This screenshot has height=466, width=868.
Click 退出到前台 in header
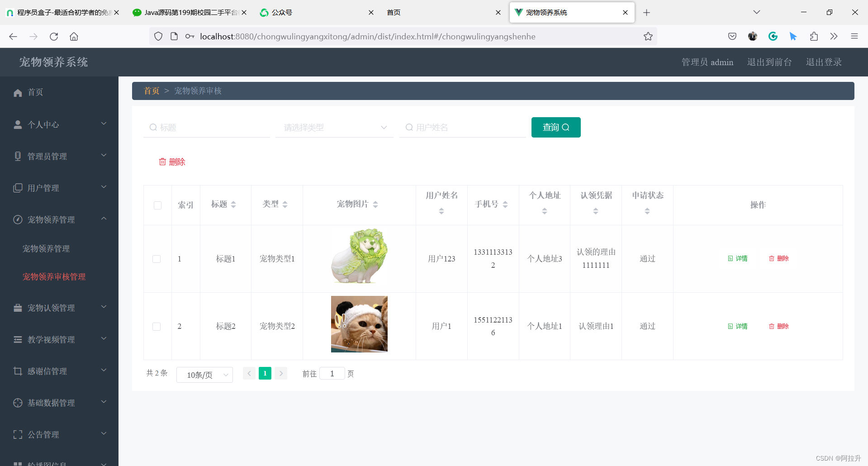coord(769,62)
